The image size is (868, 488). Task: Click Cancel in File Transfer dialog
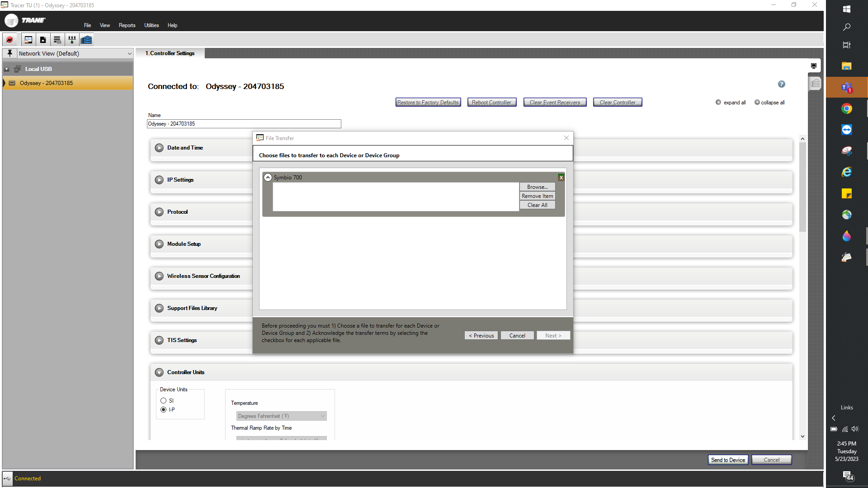(517, 336)
